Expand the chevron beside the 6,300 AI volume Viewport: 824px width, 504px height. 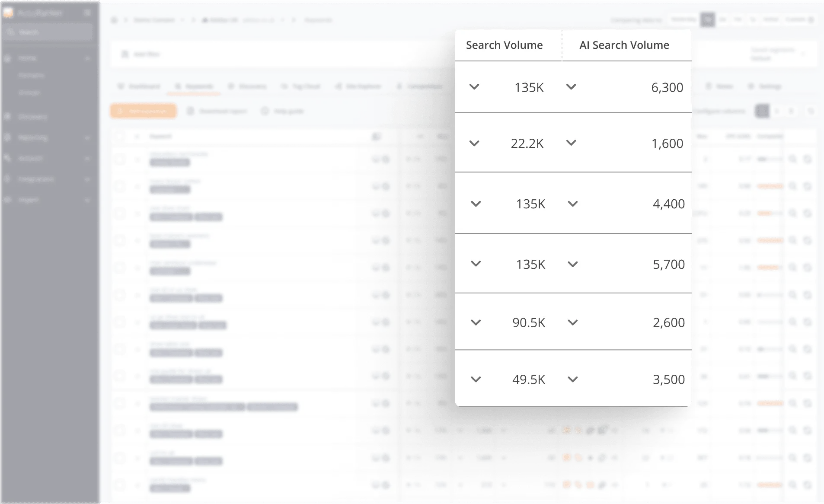coord(571,87)
